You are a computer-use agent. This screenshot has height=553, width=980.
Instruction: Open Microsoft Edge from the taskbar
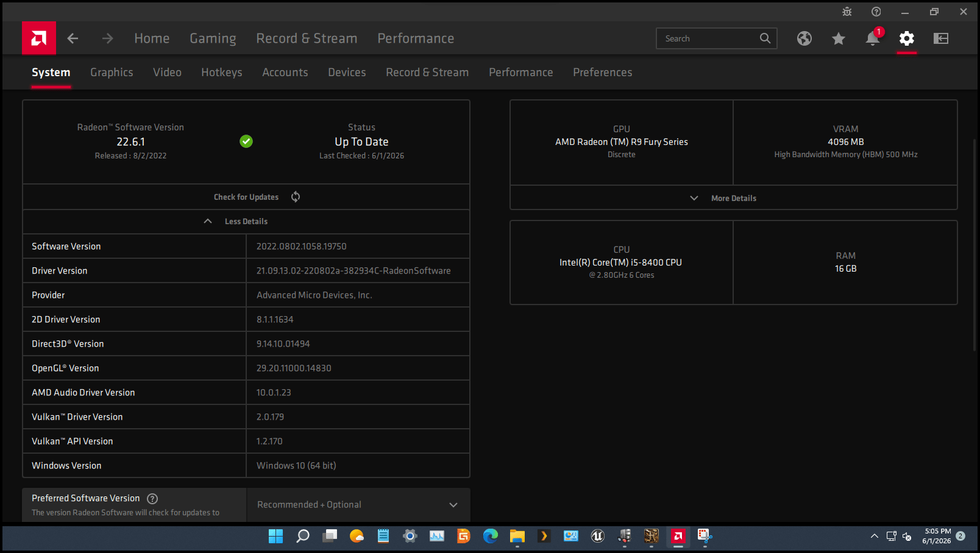491,536
